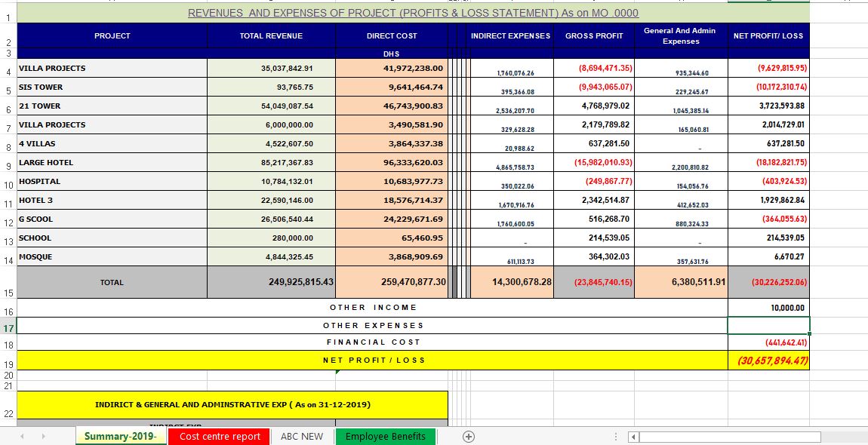
Task: Select the revenue cell 54,049,087.54
Action: 271,106
